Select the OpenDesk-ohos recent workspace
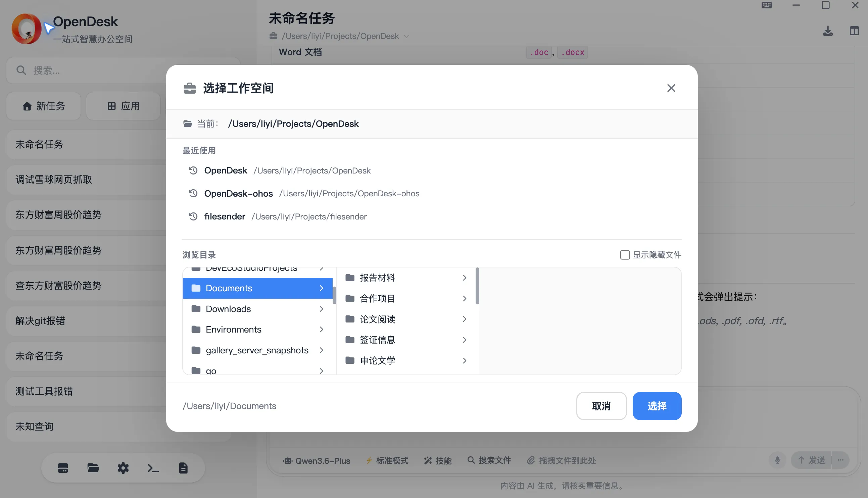Screen dimensions: 868x498 tap(432, 193)
